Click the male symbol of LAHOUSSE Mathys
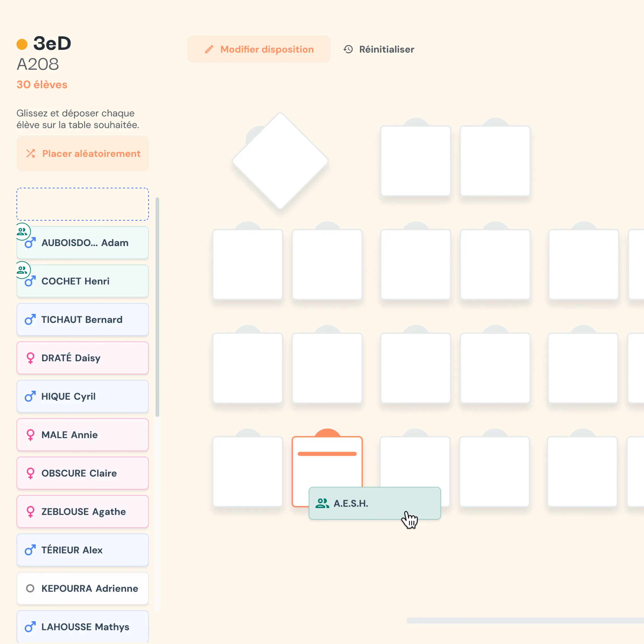This screenshot has height=644, width=644. click(30, 627)
